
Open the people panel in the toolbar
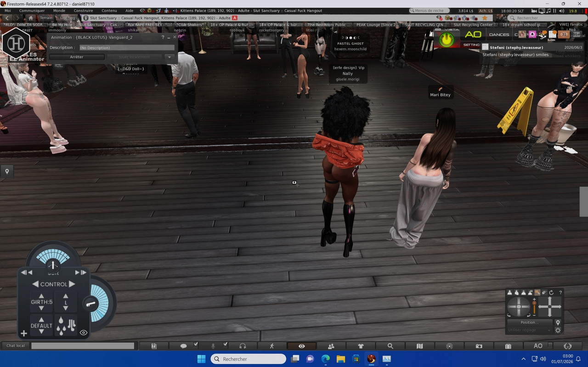coord(331,346)
